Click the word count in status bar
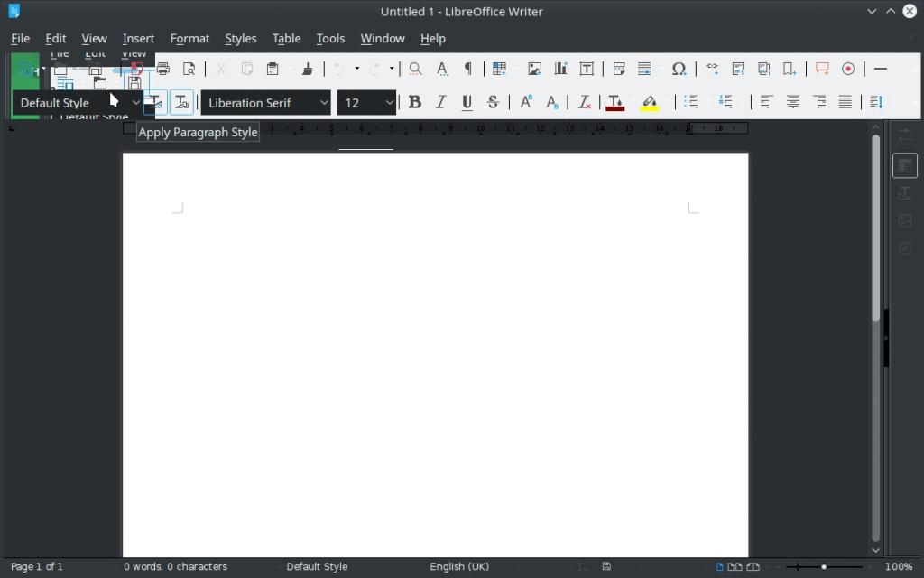This screenshot has width=924, height=578. point(176,566)
